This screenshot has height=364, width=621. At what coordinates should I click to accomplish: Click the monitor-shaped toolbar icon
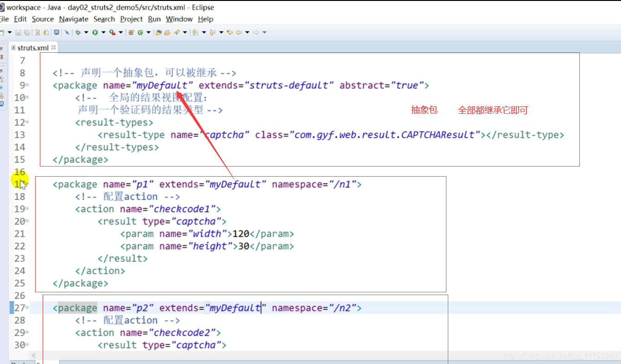[x=56, y=32]
